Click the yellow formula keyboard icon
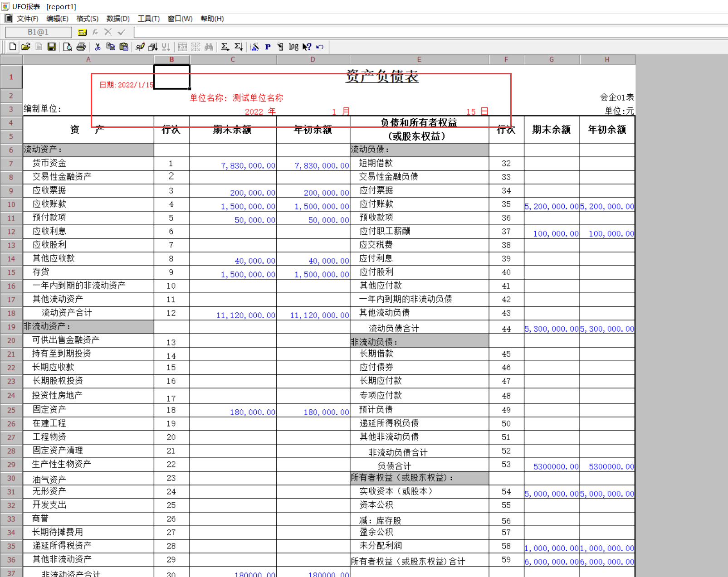The height and width of the screenshot is (577, 728). [x=82, y=32]
